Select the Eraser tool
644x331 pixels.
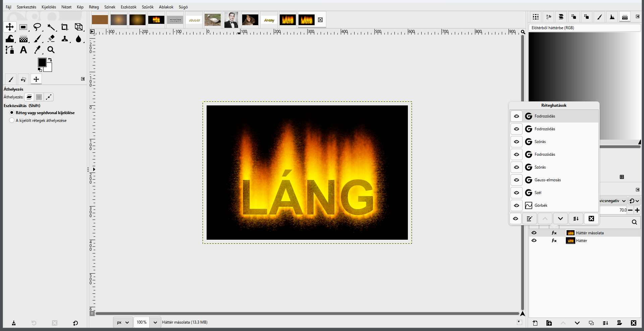pos(51,39)
